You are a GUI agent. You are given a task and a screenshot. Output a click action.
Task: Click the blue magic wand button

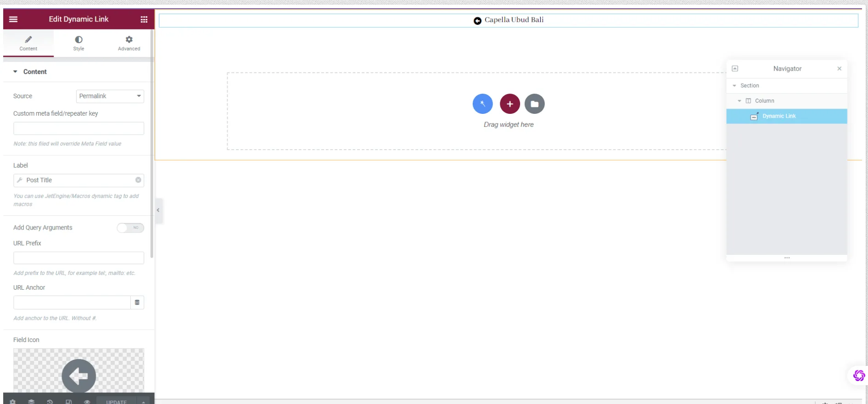click(x=482, y=104)
